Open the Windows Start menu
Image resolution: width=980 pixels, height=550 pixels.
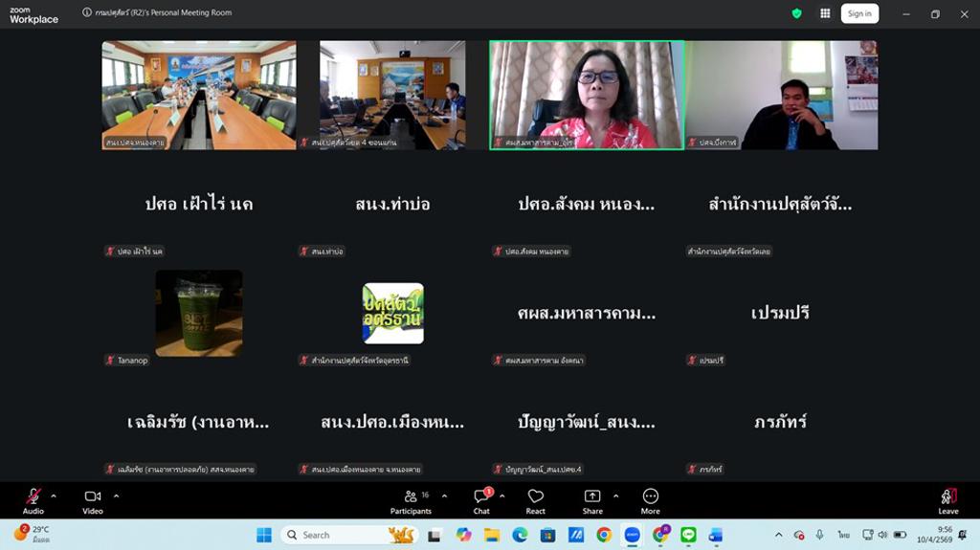(264, 535)
